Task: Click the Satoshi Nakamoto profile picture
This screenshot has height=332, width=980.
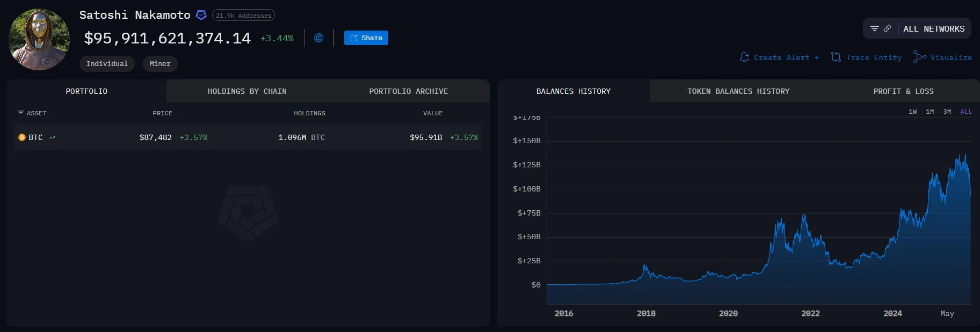Action: click(39, 39)
